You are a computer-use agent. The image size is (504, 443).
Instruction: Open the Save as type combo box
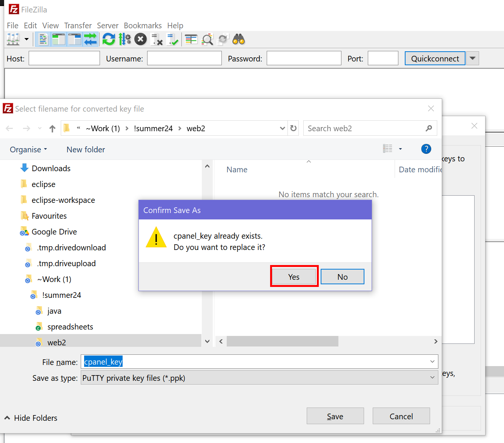point(260,377)
